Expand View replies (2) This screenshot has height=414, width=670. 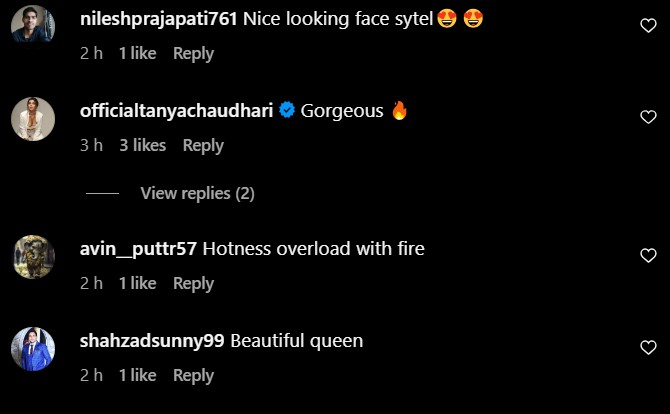coord(197,193)
